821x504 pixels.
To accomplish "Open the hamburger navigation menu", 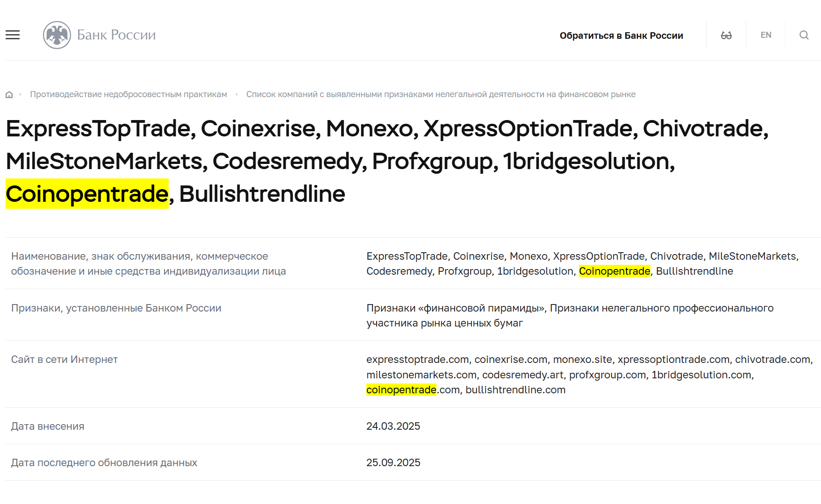I will point(13,35).
